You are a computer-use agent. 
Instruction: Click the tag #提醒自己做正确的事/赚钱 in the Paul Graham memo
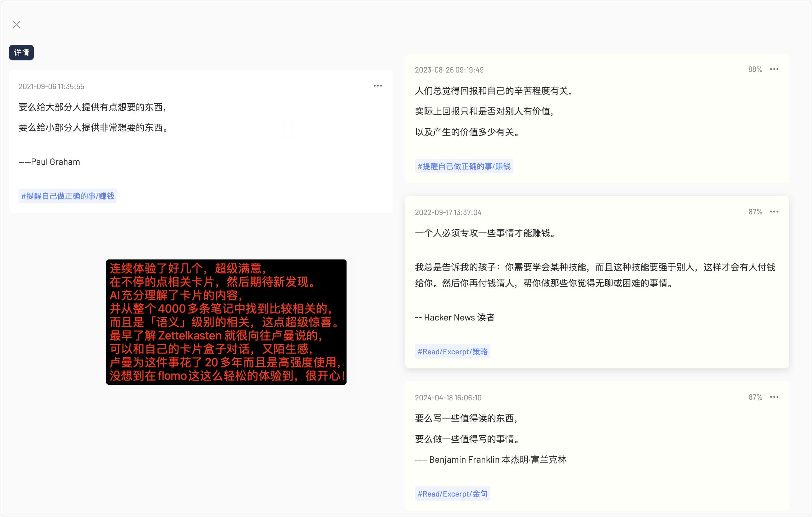[x=68, y=196]
